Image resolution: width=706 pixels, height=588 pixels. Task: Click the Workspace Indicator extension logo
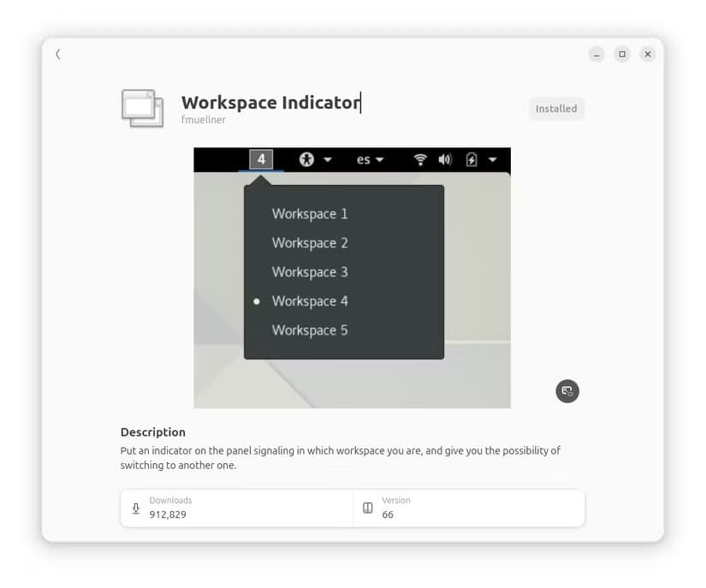(142, 107)
